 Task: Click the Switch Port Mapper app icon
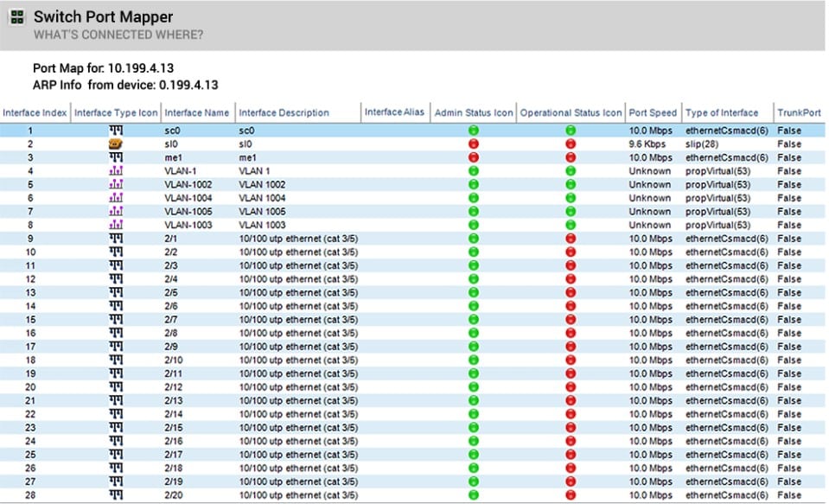[17, 17]
